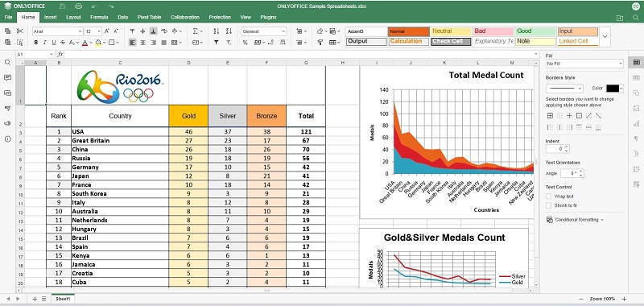The image size is (644, 306).
Task: Apply the Calculation cell style
Action: 408,42
